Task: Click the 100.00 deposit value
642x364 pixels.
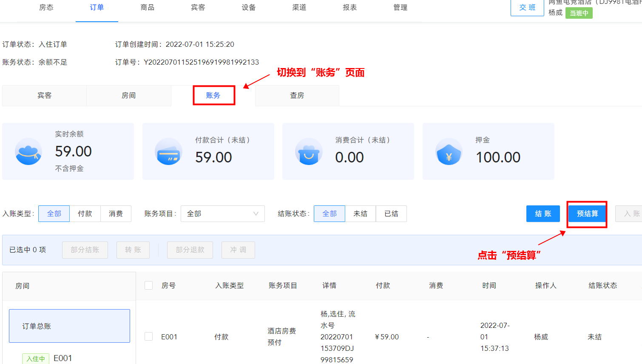Action: click(x=498, y=157)
